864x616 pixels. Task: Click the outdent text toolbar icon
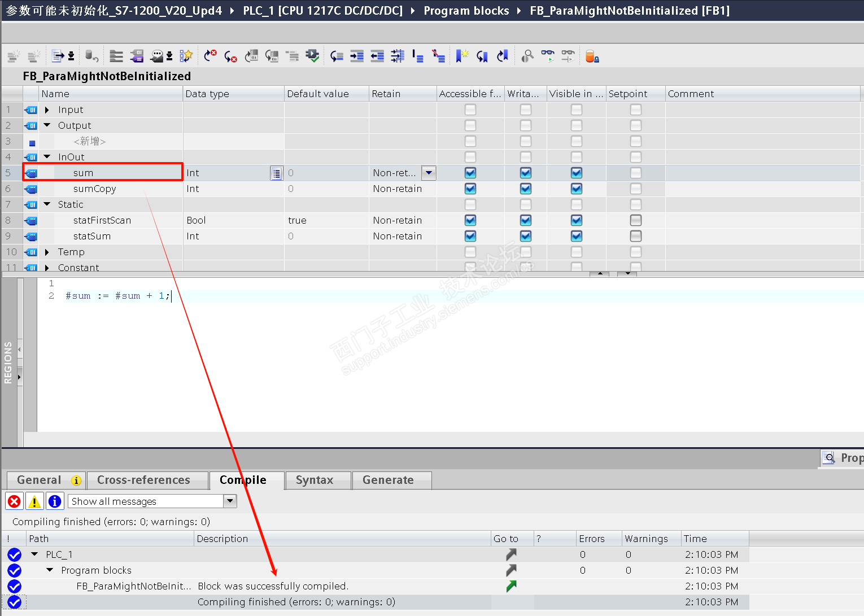[x=377, y=56]
